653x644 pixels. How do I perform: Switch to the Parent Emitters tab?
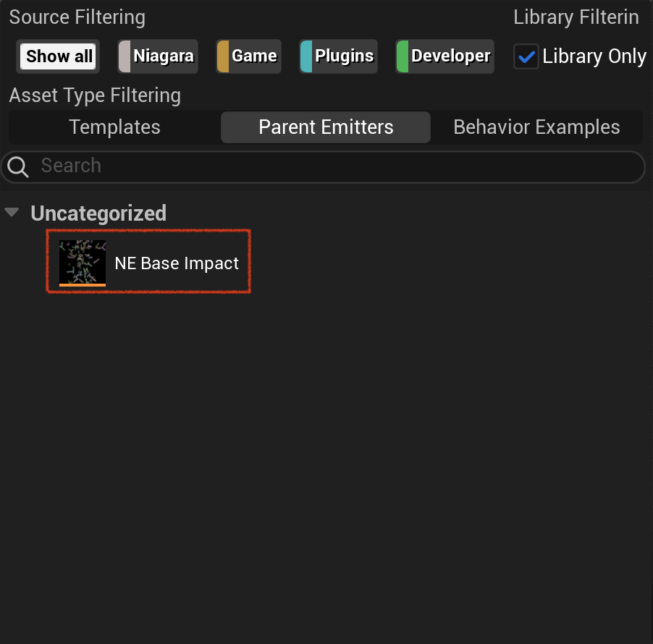[x=326, y=127]
